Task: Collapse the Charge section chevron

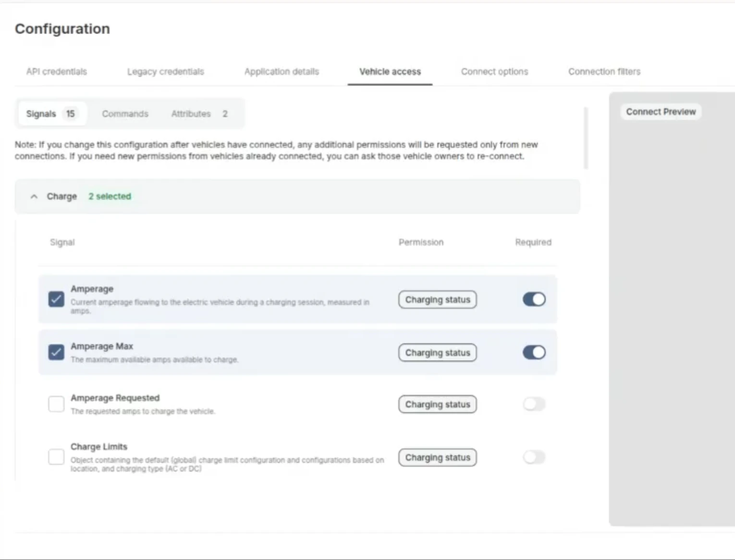Action: pos(34,196)
